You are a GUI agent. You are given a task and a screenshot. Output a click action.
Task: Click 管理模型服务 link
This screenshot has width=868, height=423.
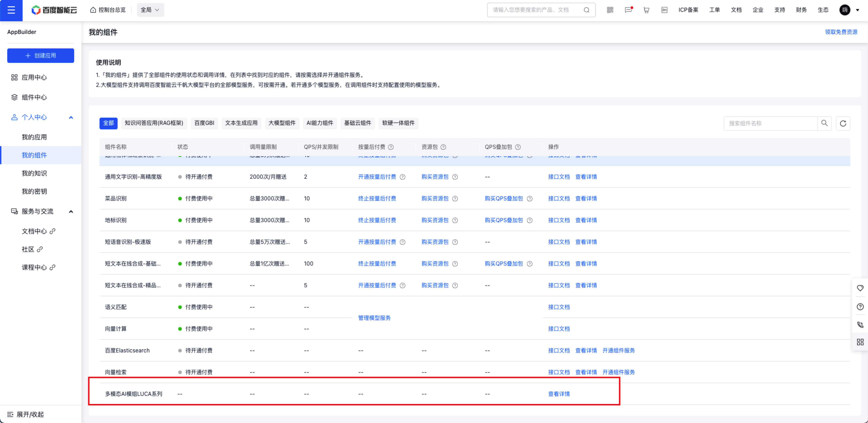[374, 318]
